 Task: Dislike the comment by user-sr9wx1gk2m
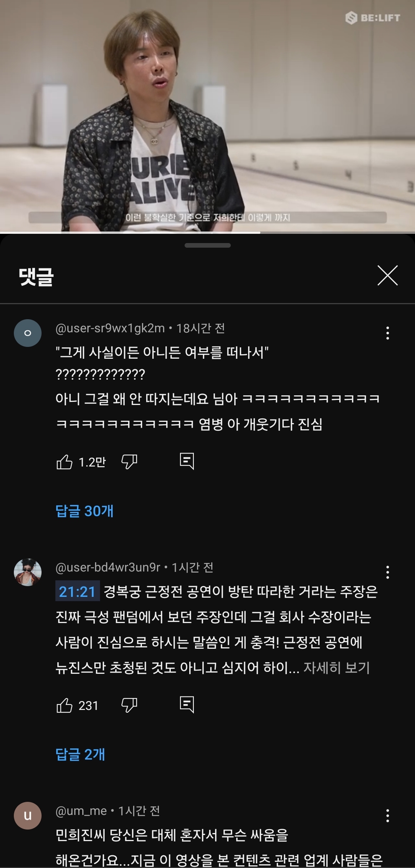click(x=129, y=462)
